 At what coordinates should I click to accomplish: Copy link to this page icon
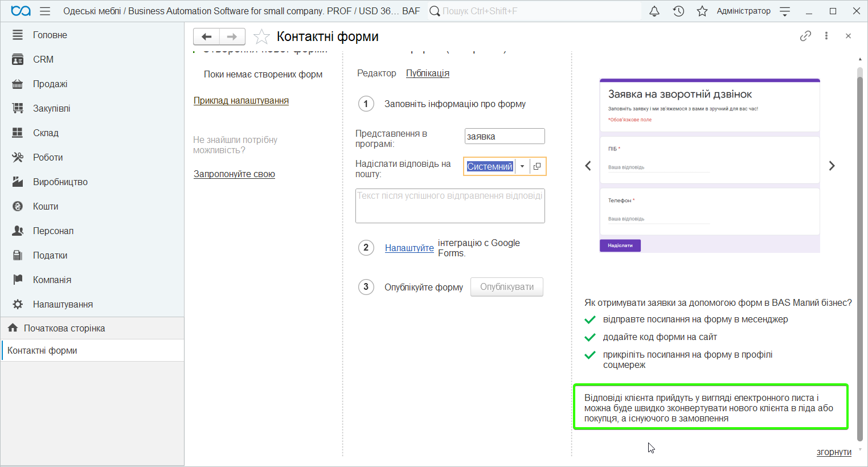[x=805, y=36]
